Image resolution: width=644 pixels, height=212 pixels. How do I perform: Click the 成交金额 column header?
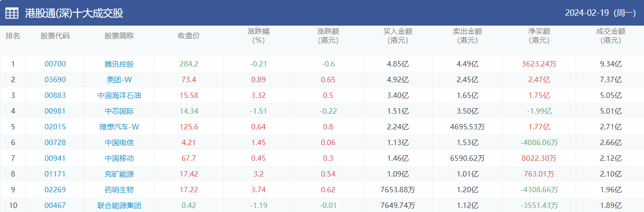click(611, 36)
